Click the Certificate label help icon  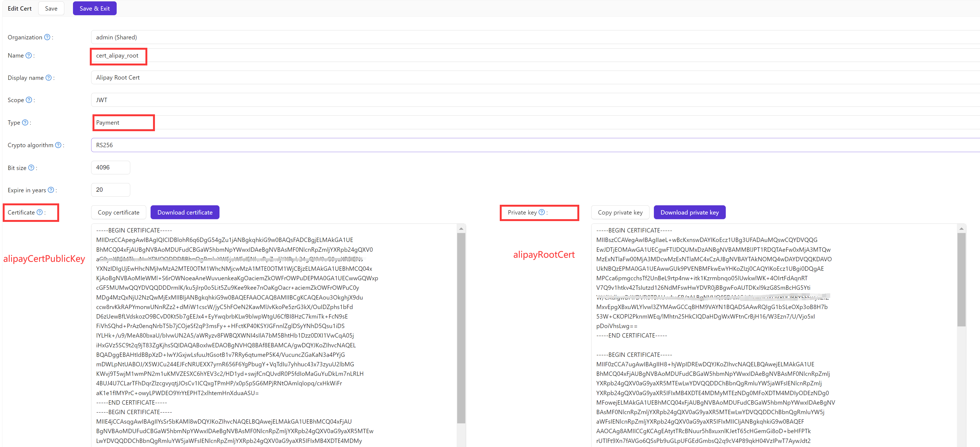[x=40, y=212]
